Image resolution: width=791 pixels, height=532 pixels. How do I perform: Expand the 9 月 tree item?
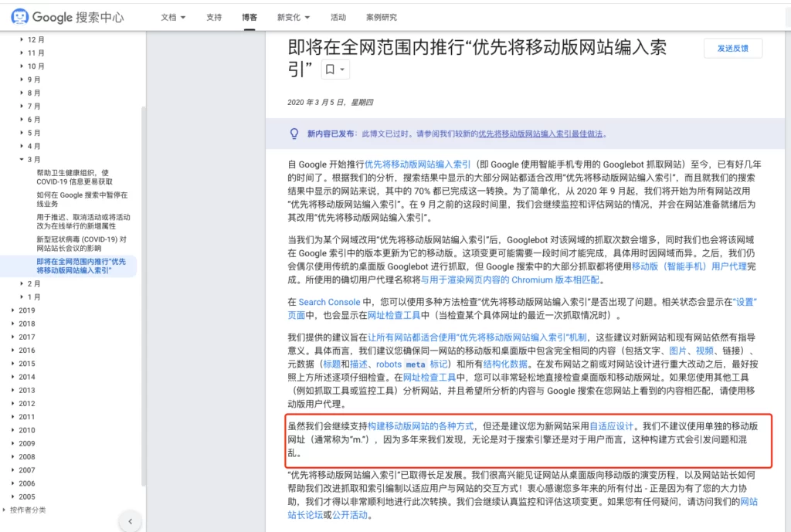pos(31,80)
